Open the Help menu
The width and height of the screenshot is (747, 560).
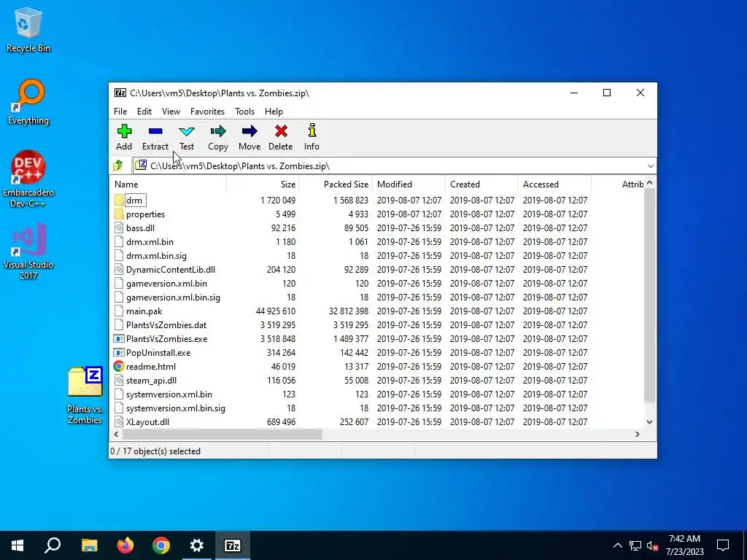[274, 112]
